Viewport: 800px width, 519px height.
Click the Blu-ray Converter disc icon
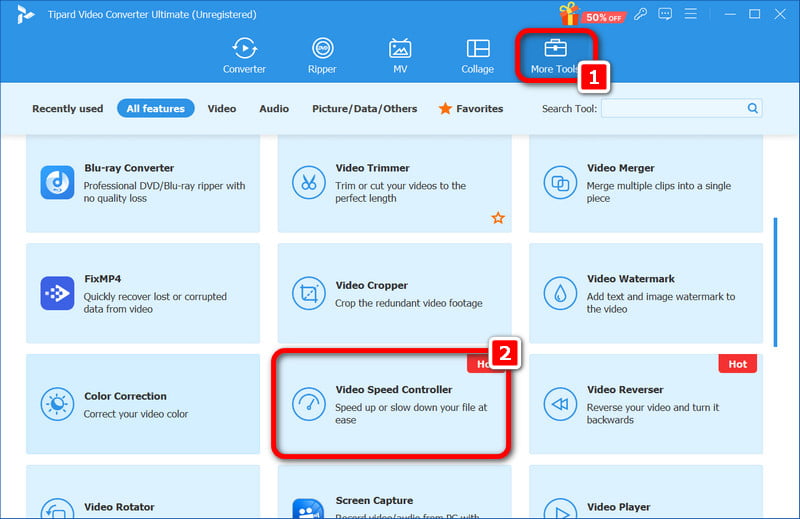(57, 182)
